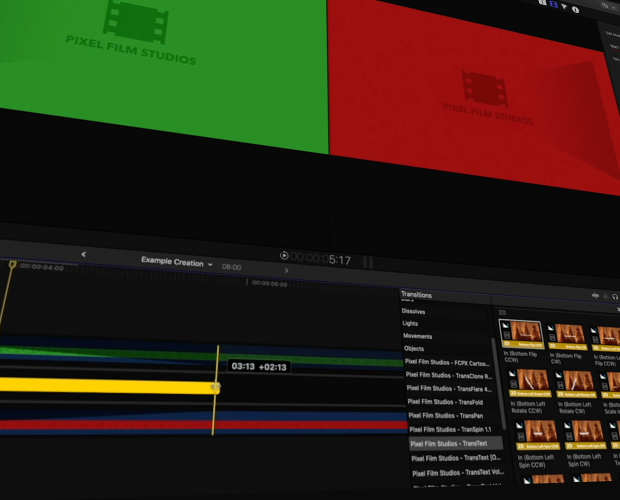Viewport: 620px width, 500px height.
Task: Go forward in timeline history arrow
Action: 287,270
